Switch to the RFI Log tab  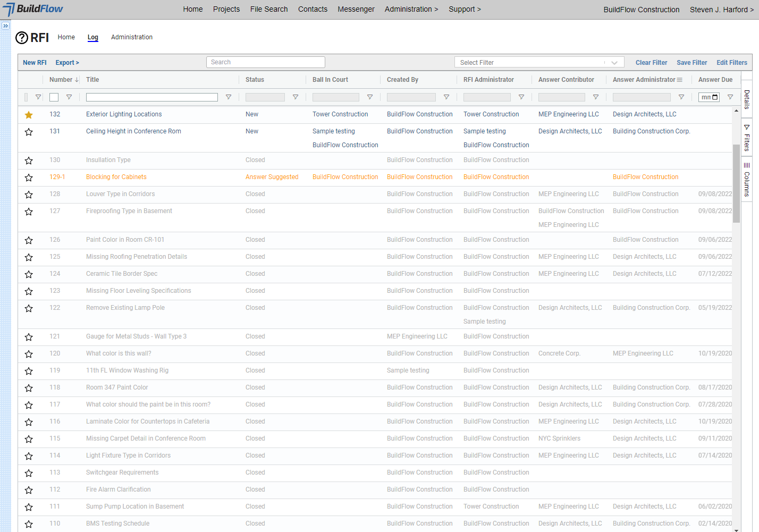(93, 37)
